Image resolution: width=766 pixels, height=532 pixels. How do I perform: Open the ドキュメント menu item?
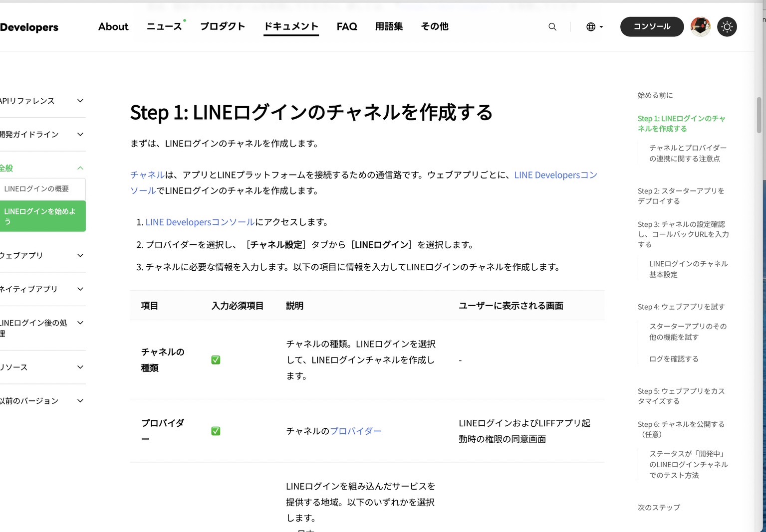click(291, 27)
